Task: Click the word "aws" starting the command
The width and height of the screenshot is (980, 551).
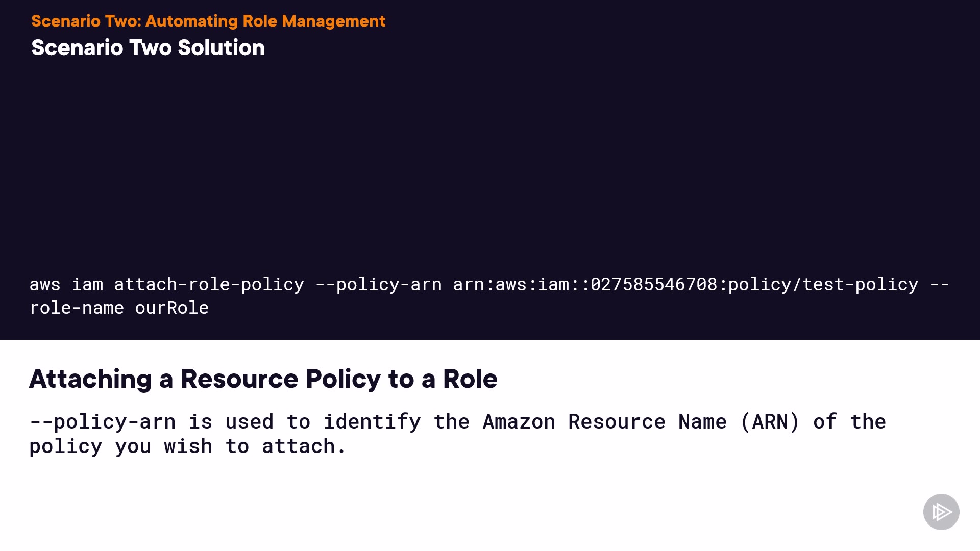Action: click(x=45, y=284)
